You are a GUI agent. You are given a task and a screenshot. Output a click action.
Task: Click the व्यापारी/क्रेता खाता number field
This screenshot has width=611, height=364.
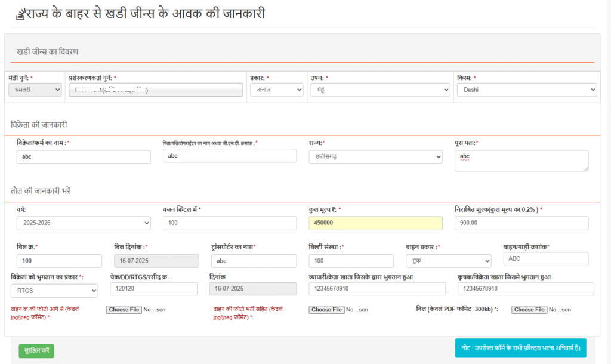point(377,289)
